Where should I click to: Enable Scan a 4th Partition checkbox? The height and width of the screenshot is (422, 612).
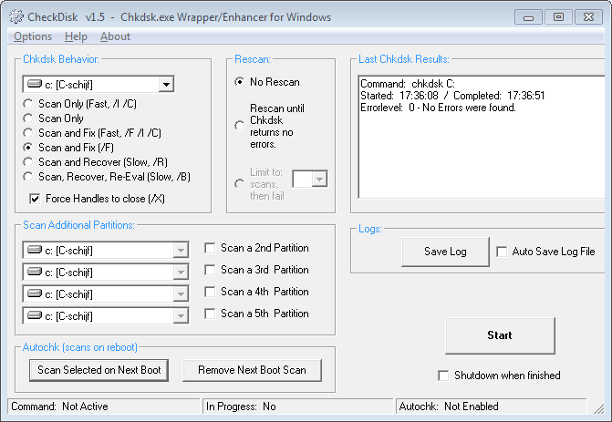pyautogui.click(x=210, y=292)
